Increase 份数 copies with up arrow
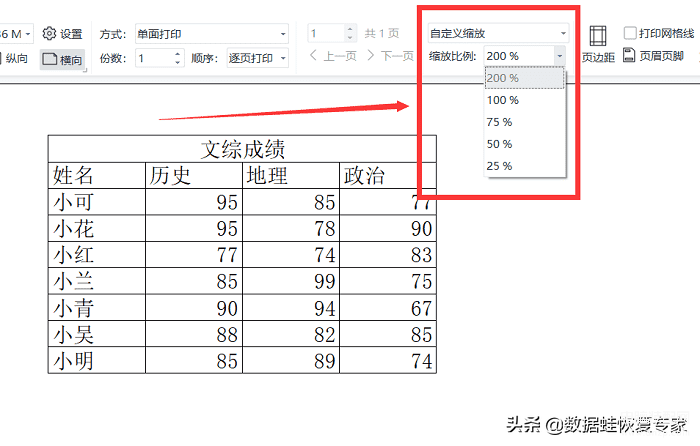 pos(177,54)
